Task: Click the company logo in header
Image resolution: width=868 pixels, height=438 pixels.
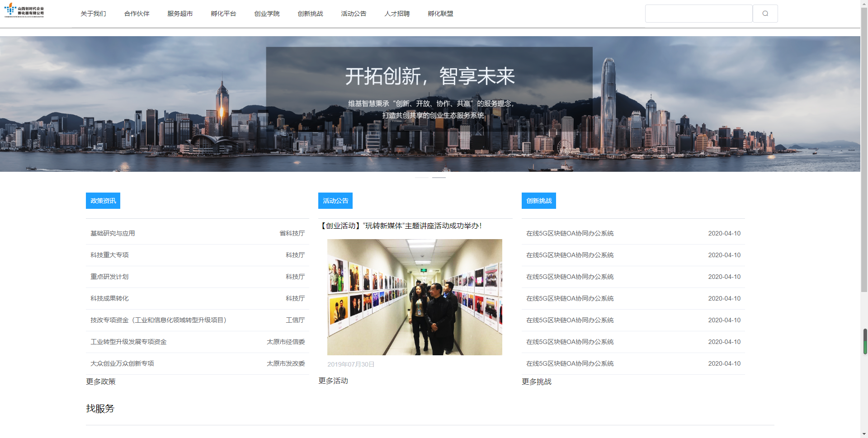Action: coord(24,11)
